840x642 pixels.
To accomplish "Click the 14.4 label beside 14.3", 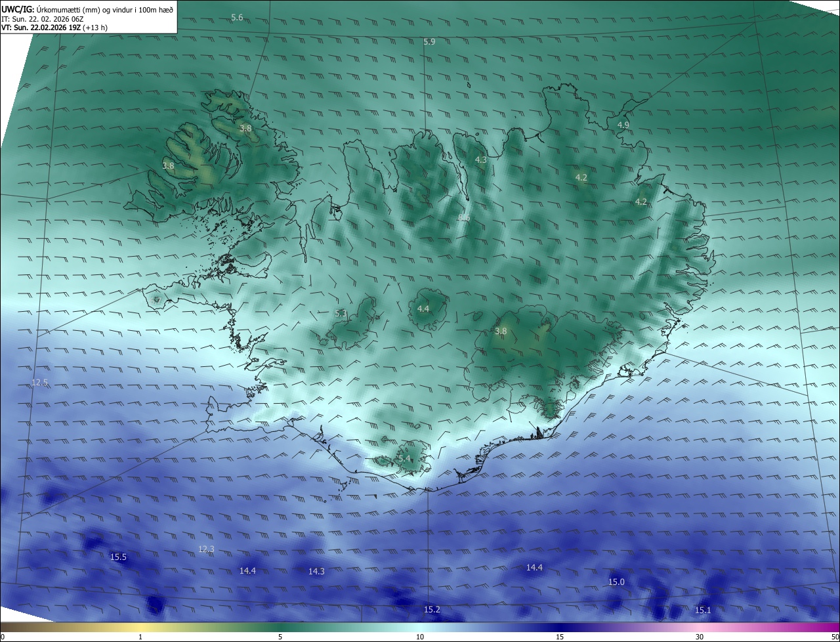I will point(247,571).
